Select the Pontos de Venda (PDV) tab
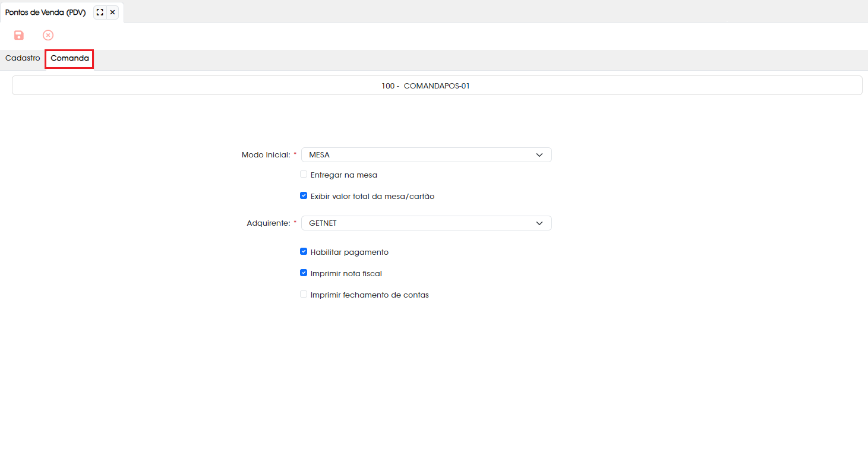868x455 pixels. coord(45,12)
